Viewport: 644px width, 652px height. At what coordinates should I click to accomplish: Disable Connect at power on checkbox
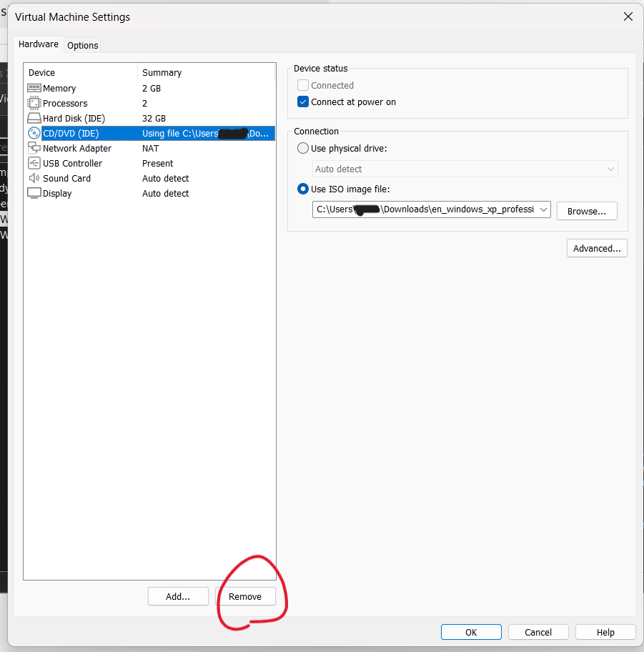coord(303,102)
